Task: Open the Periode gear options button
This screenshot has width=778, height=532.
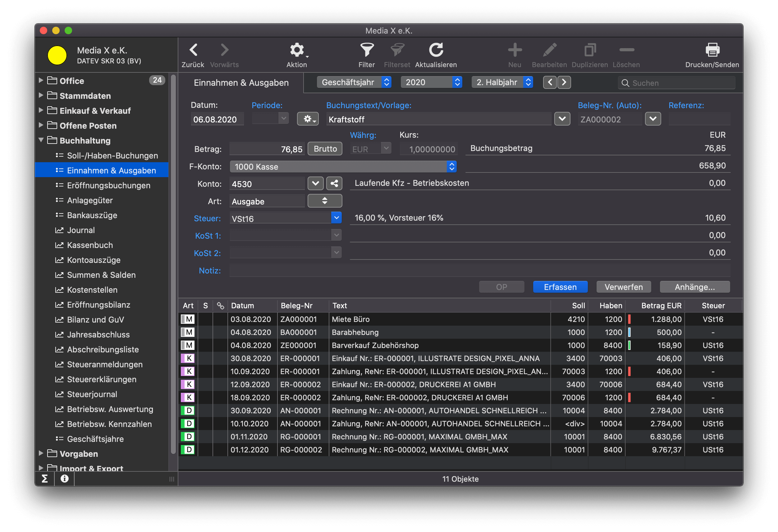Action: pyautogui.click(x=308, y=119)
